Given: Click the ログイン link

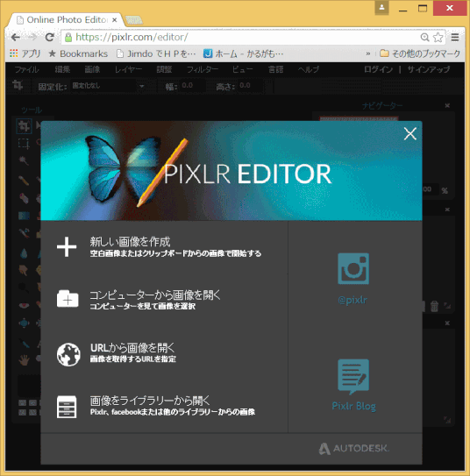Looking at the screenshot, I should (x=378, y=69).
